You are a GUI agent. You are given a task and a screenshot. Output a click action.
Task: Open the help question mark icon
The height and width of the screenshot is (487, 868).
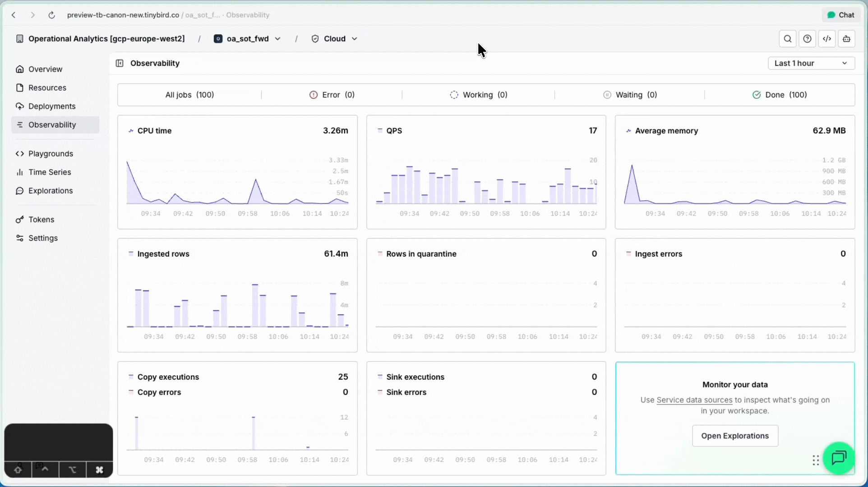click(807, 39)
